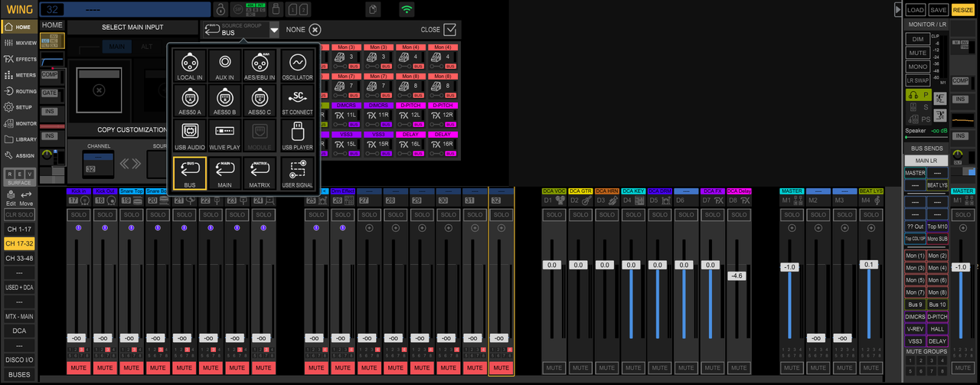Toggle SOLO on DCA D1
The height and width of the screenshot is (385, 980).
(x=553, y=215)
